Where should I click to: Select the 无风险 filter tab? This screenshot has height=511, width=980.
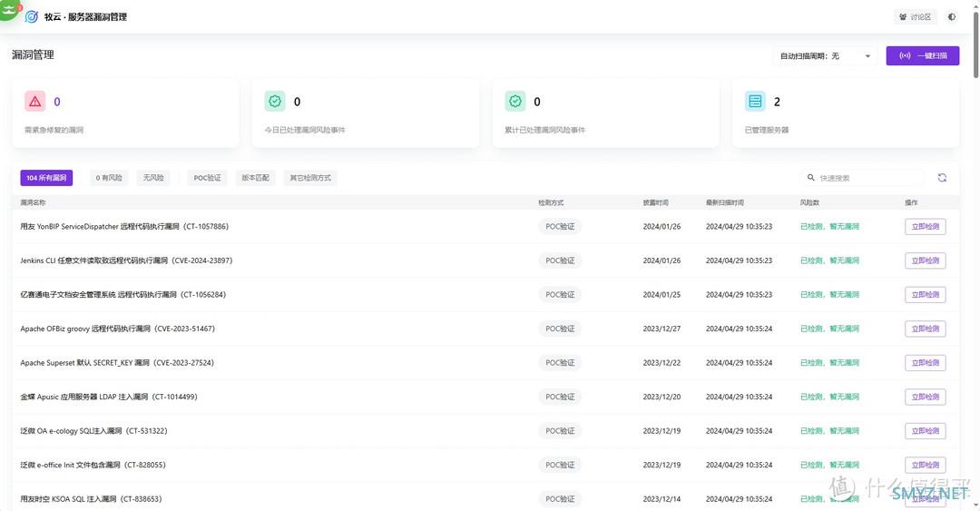click(153, 178)
